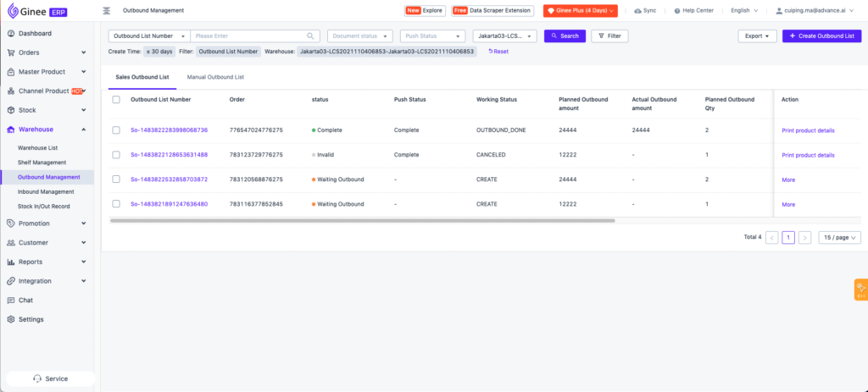Open Inbound Management in sidebar
The height and width of the screenshot is (392, 868).
(x=46, y=191)
